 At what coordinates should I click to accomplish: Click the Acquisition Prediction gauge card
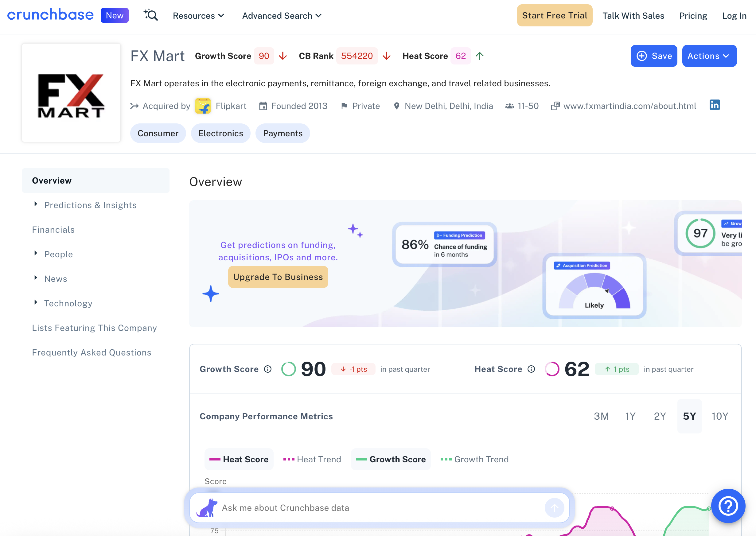594,285
